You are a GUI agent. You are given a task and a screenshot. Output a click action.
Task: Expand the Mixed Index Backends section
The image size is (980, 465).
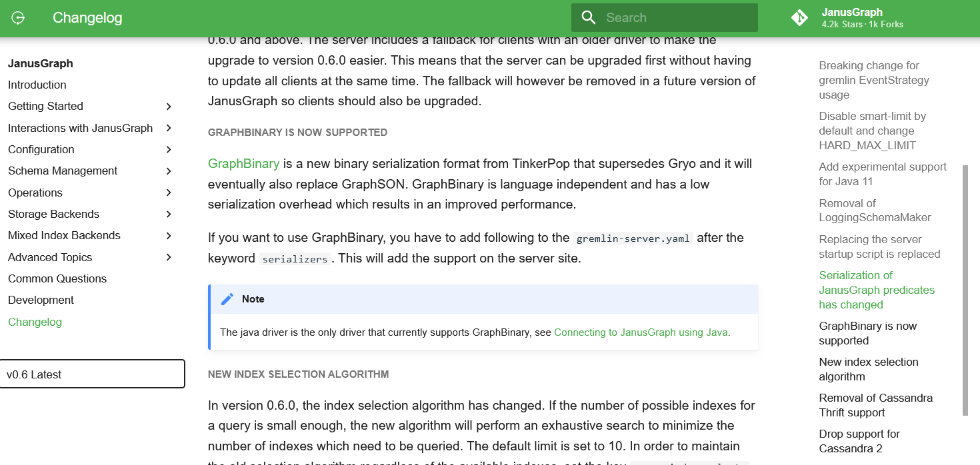169,235
